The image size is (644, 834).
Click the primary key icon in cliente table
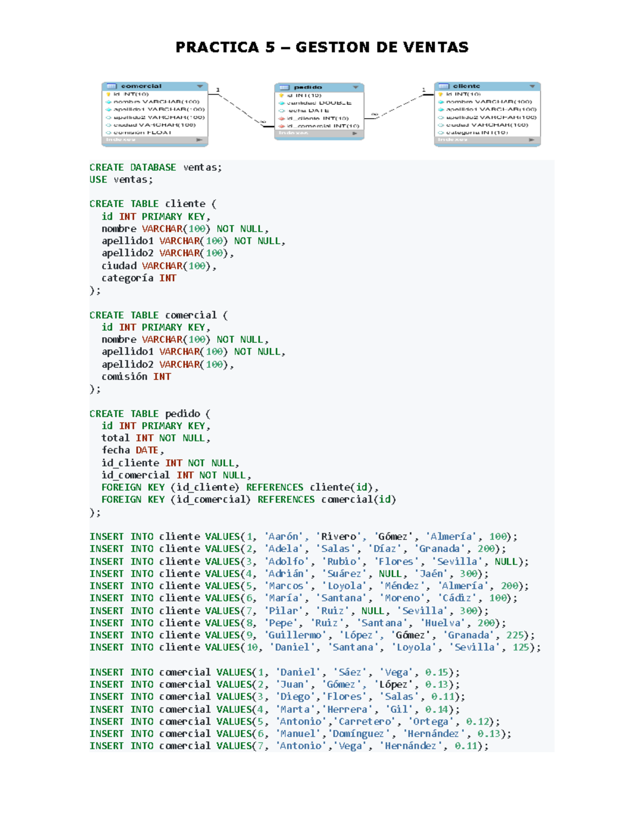pos(441,94)
